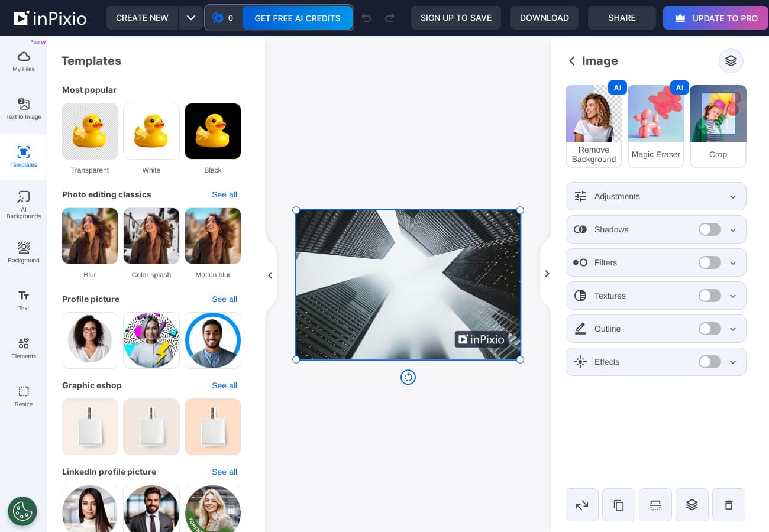Click the Download button
The image size is (769, 532).
544,18
